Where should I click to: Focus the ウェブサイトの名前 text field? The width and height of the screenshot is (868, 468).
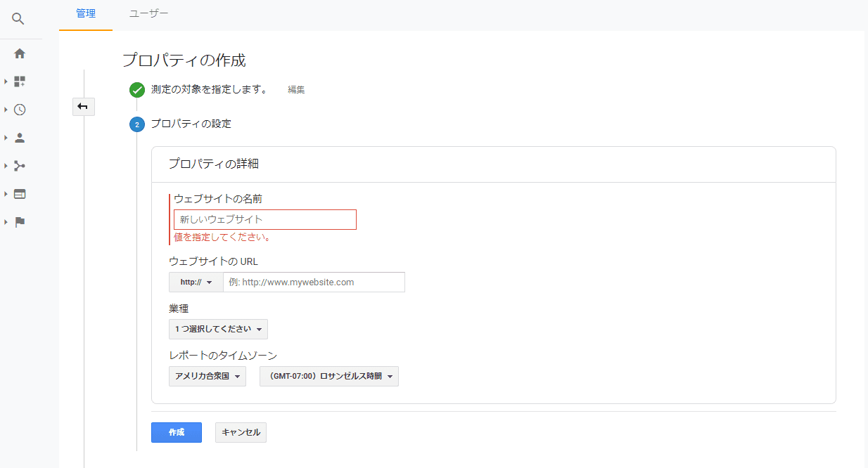(264, 220)
